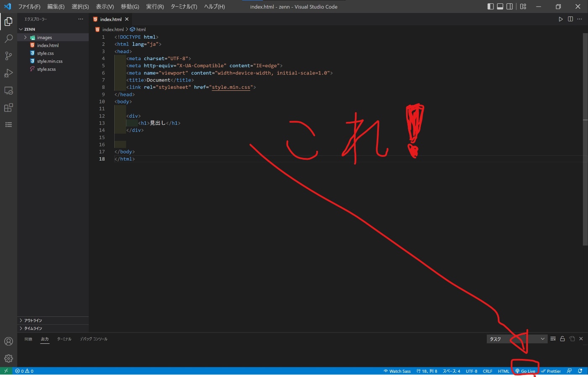The width and height of the screenshot is (588, 377).
Task: Click the editor vertical scrollbar
Action: pos(585,140)
